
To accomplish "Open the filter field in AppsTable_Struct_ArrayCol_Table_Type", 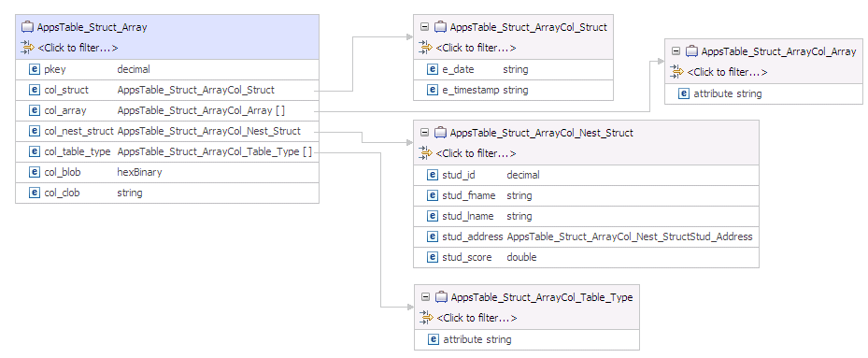I will (x=477, y=318).
